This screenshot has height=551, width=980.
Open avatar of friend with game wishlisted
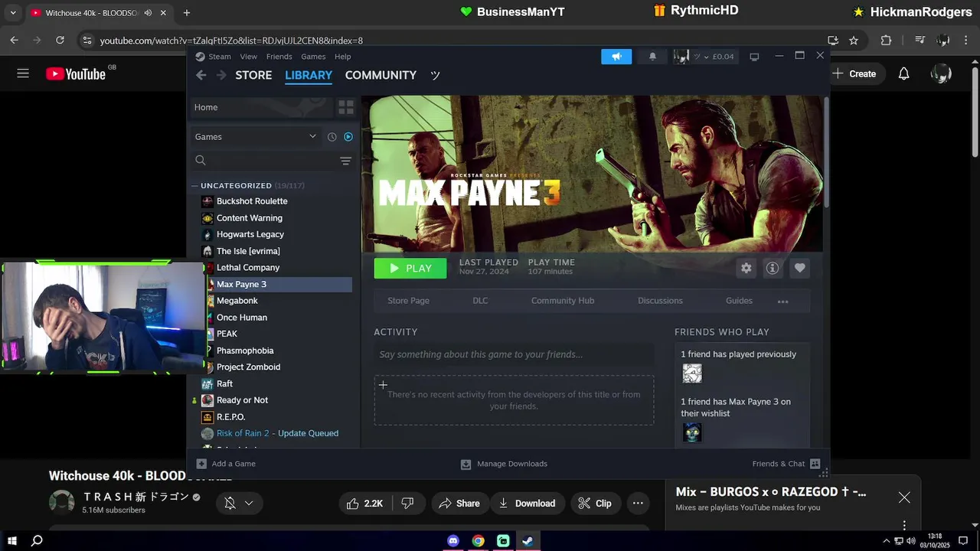pyautogui.click(x=692, y=432)
